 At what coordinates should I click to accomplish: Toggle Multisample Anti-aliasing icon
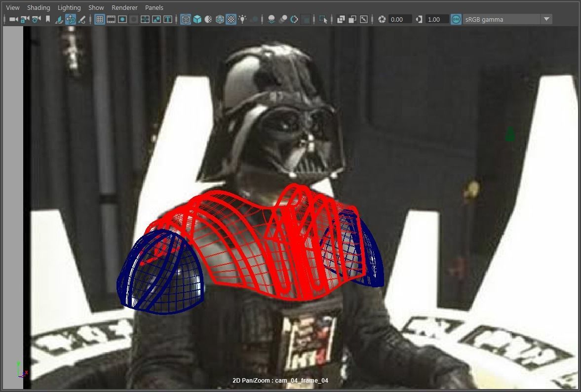[294, 19]
